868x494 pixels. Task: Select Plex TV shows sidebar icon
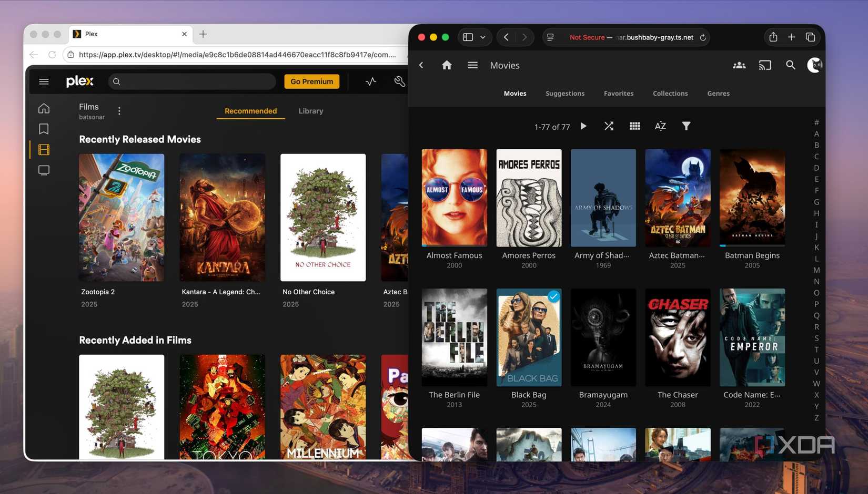click(44, 170)
